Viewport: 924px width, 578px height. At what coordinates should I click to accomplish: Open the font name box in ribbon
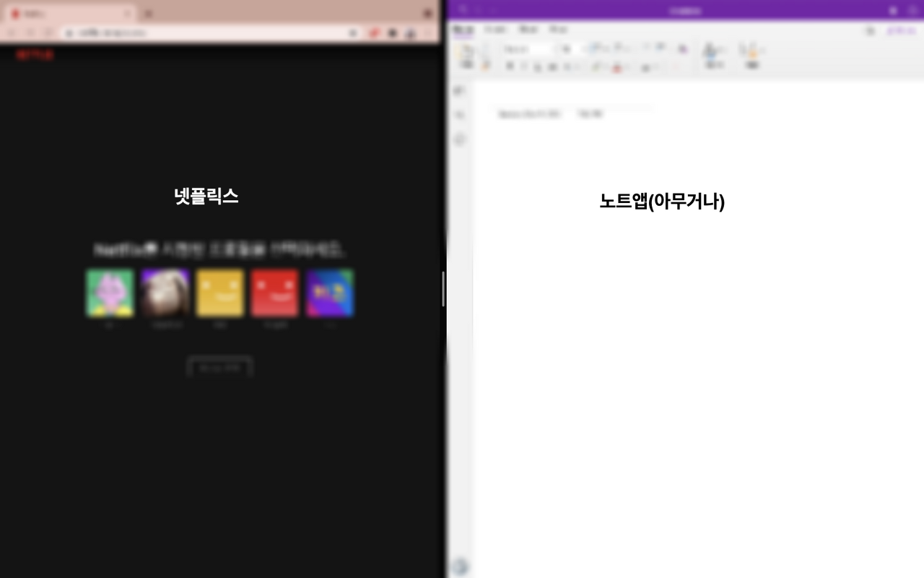(528, 49)
